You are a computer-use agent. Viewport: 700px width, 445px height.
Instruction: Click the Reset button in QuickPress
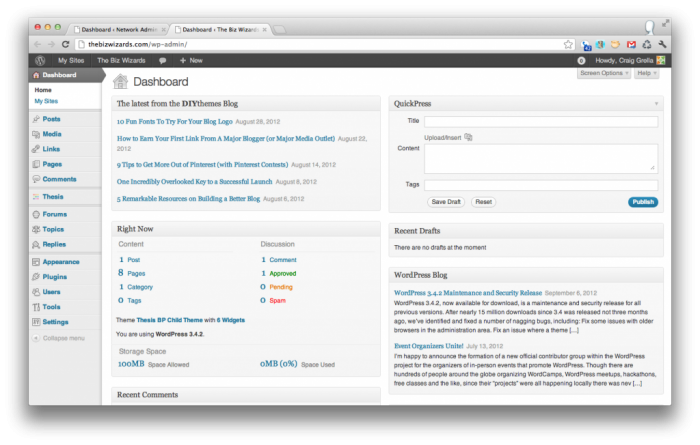click(x=483, y=202)
